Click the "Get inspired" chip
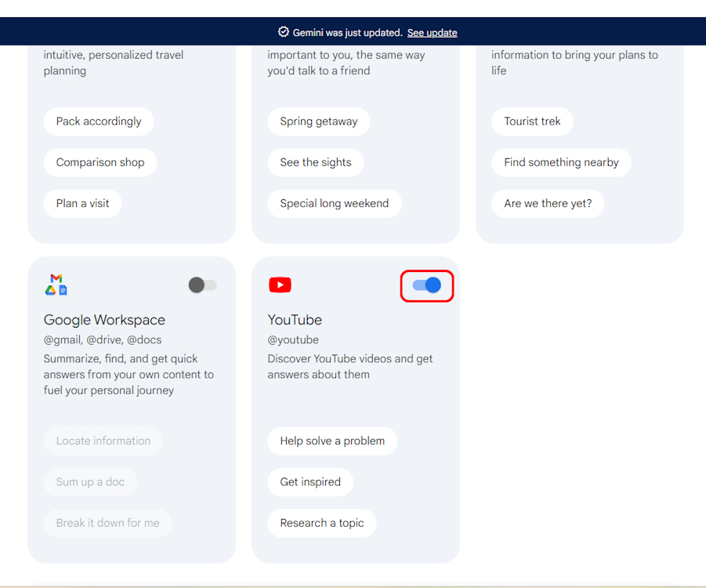The height and width of the screenshot is (588, 706). pyautogui.click(x=310, y=481)
